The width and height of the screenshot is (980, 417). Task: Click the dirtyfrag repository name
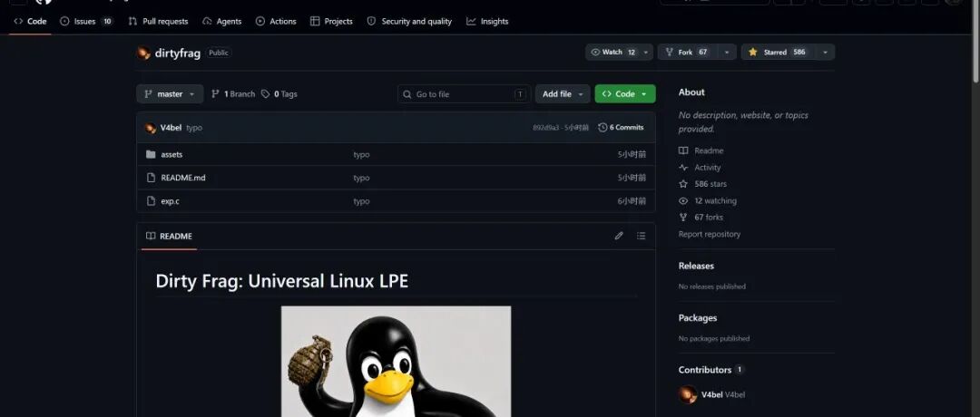click(178, 53)
